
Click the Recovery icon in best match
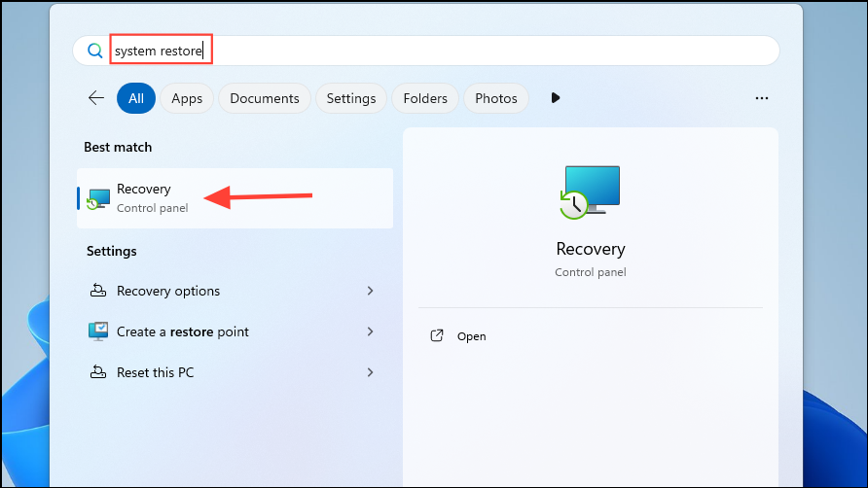pyautogui.click(x=98, y=199)
